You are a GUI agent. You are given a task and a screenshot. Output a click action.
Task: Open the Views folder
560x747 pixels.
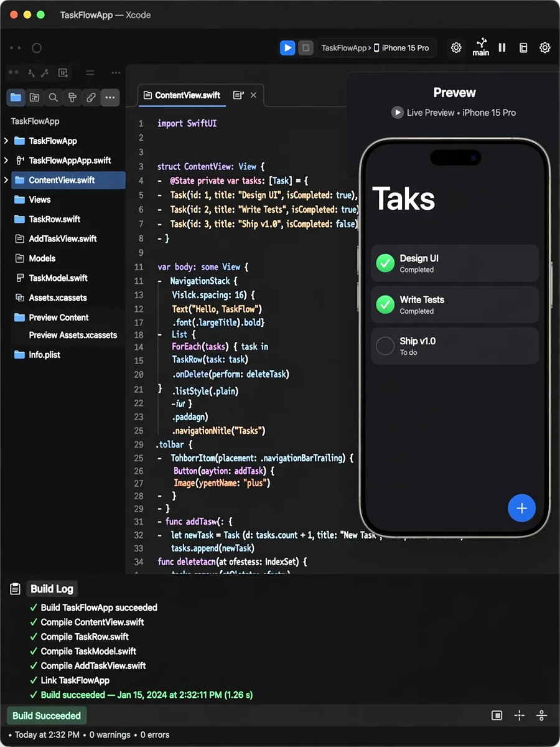tap(40, 200)
